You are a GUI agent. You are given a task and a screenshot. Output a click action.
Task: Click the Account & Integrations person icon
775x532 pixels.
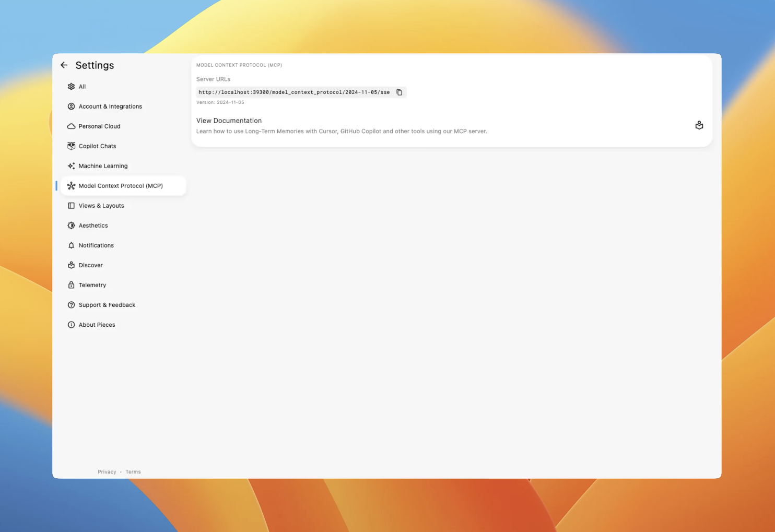[72, 107]
